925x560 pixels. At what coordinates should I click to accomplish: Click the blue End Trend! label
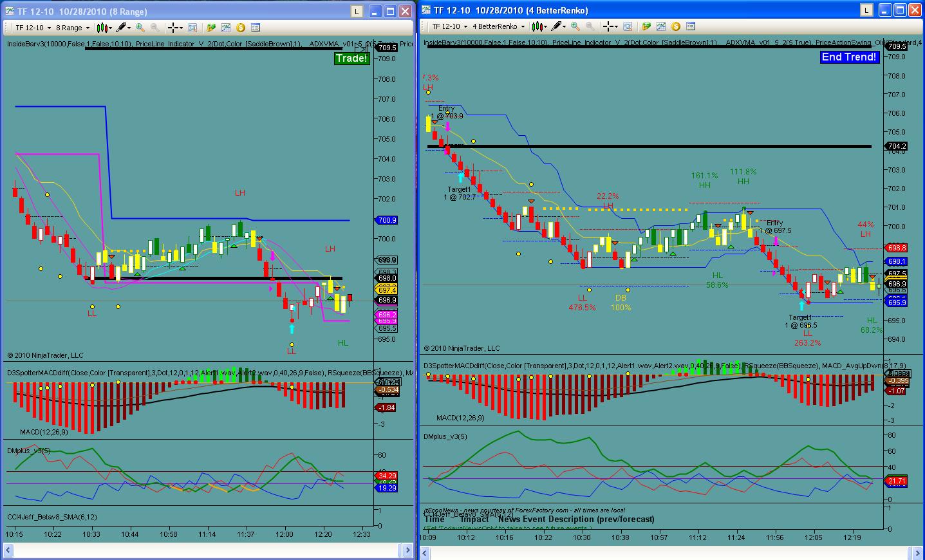click(x=849, y=57)
